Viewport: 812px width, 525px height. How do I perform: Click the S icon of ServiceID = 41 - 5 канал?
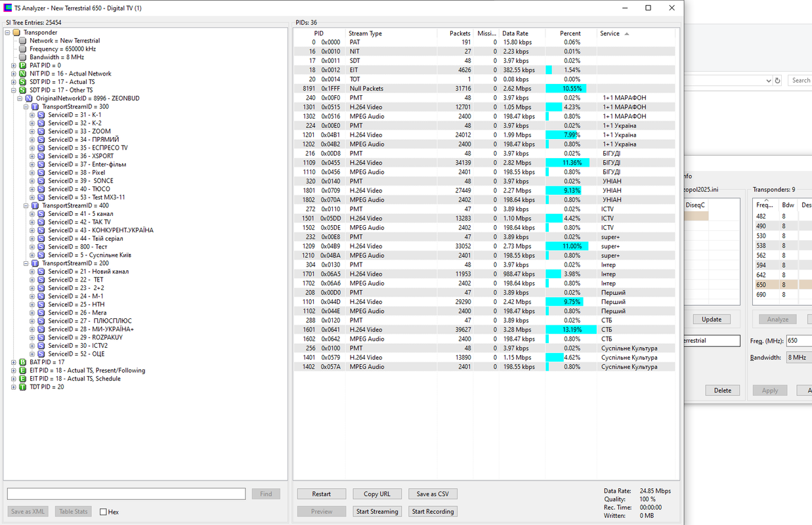pos(41,214)
